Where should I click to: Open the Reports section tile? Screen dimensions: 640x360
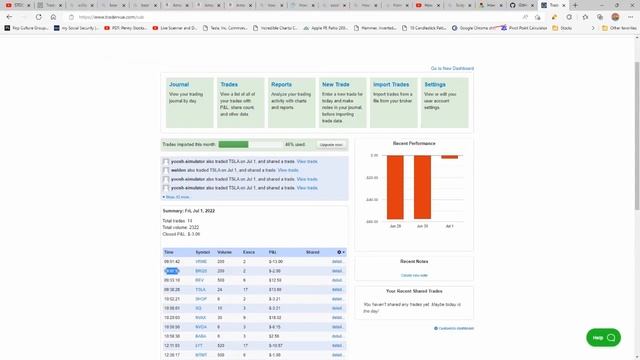click(291, 102)
